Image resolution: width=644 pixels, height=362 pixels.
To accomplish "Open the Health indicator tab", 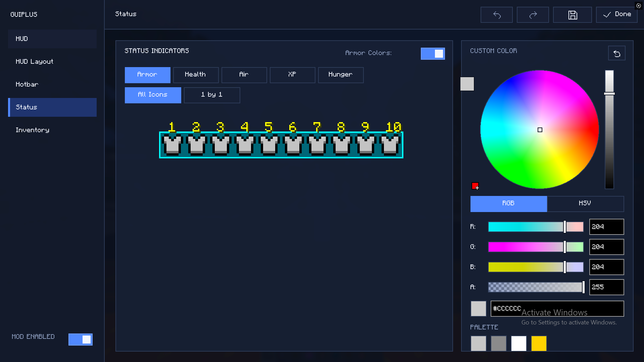I will (x=196, y=75).
